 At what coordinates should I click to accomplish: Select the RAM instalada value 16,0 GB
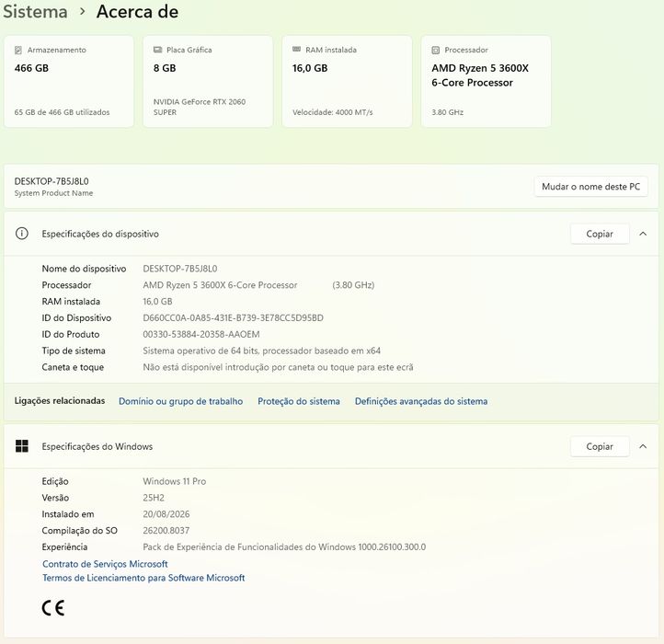point(157,302)
